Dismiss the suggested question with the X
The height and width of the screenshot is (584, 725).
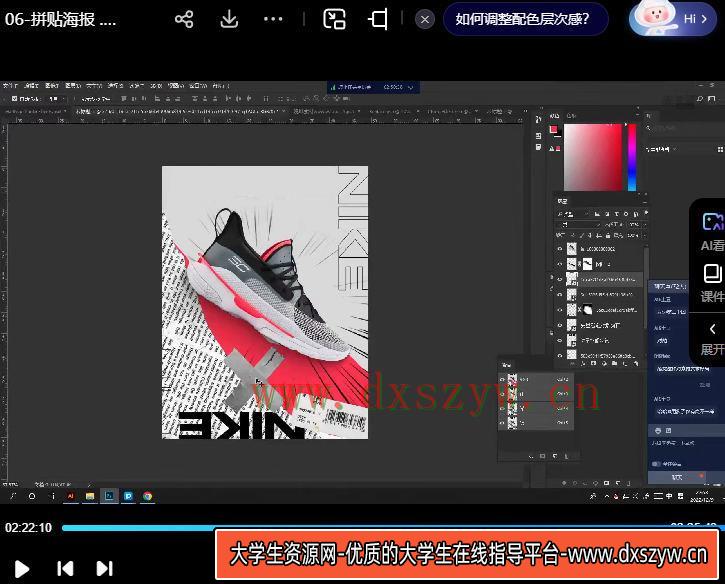(x=424, y=19)
